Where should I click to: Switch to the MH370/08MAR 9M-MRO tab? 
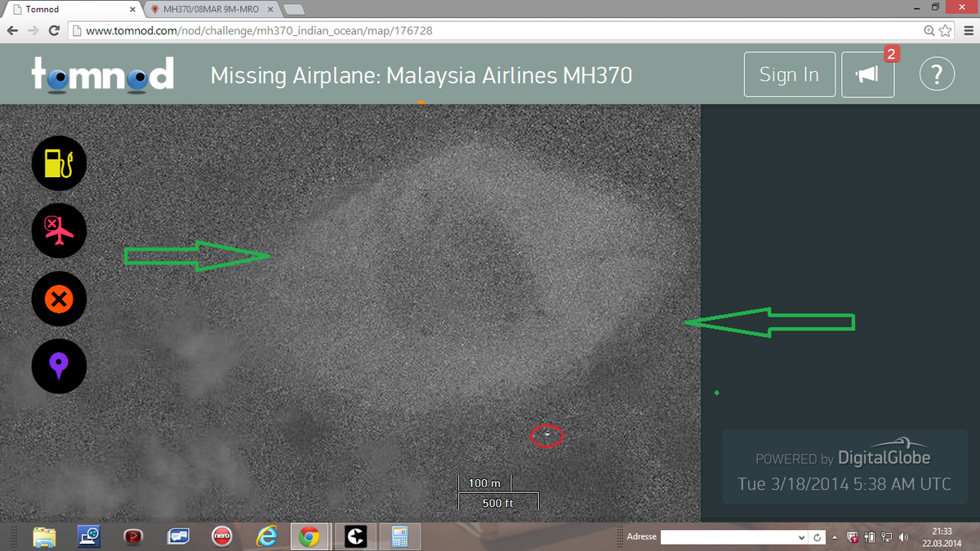208,9
